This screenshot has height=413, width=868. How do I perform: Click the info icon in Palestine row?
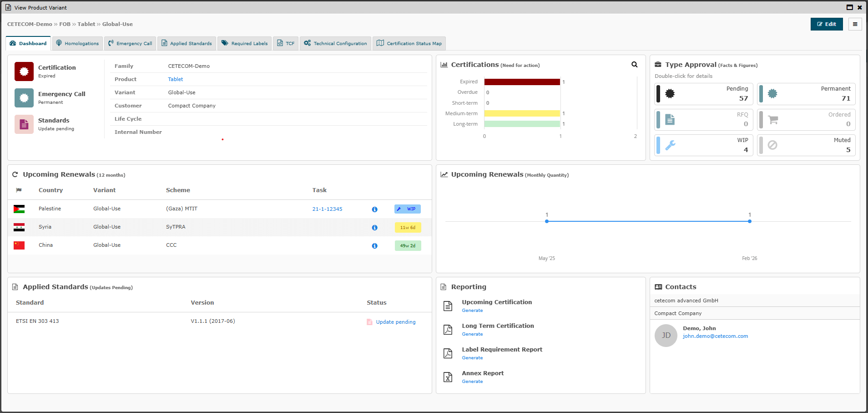click(374, 209)
